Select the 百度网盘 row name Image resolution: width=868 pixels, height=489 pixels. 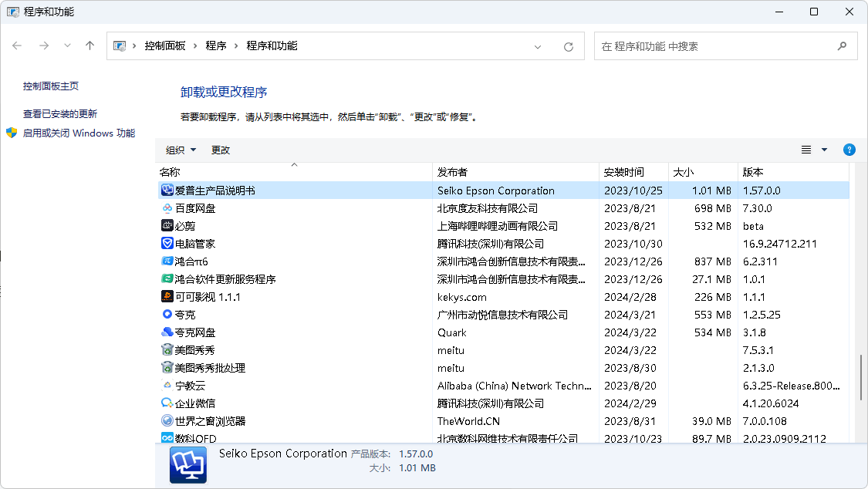pyautogui.click(x=195, y=208)
